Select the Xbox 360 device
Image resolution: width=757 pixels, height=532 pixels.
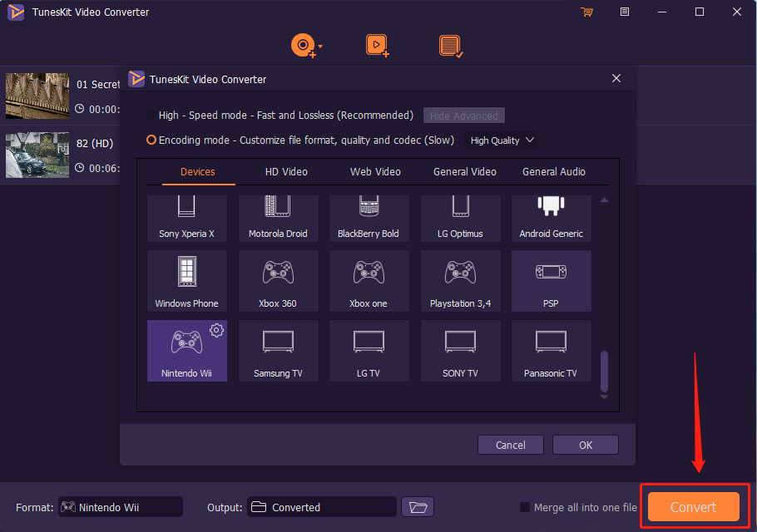[278, 281]
